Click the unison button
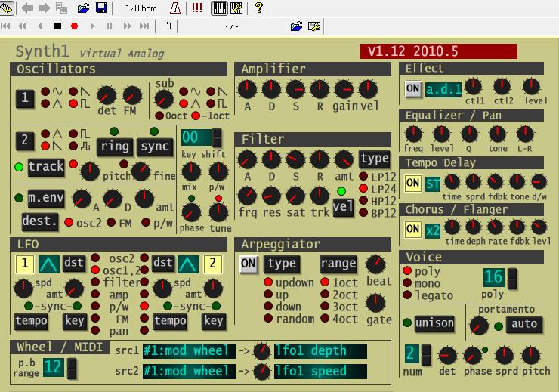This screenshot has height=392, width=559. click(x=434, y=323)
